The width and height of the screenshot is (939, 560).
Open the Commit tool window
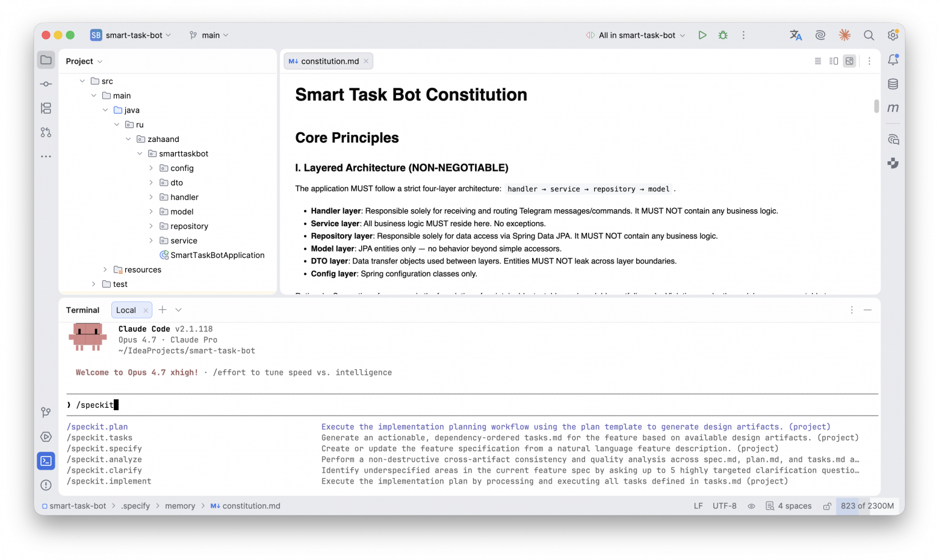46,84
